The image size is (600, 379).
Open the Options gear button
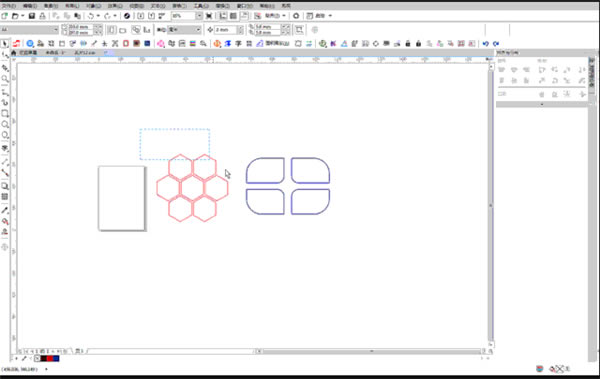coord(296,16)
